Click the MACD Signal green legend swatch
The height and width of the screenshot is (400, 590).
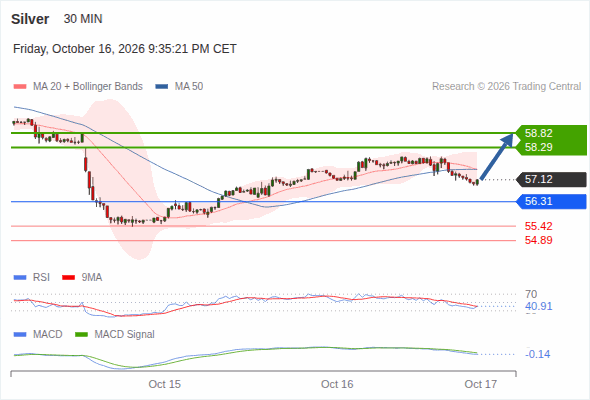tap(81, 335)
